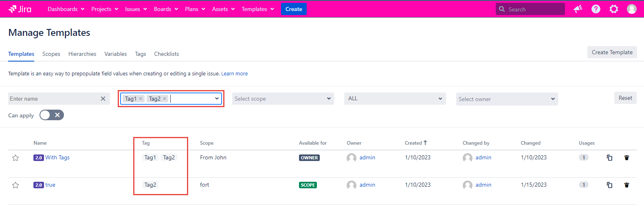Toggle the 'Can apply' switch
Screen dimensions: 644x205
(52, 115)
